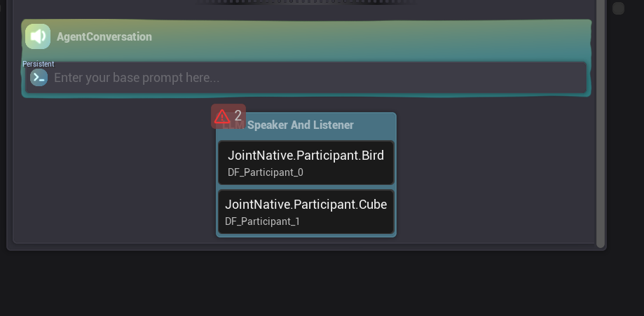This screenshot has height=316, width=644.
Task: Click the warning count number 2
Action: [x=238, y=116]
